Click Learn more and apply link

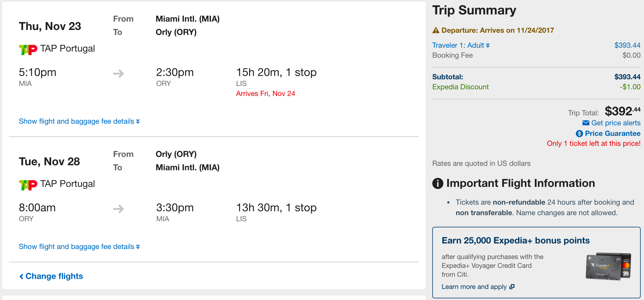click(474, 287)
